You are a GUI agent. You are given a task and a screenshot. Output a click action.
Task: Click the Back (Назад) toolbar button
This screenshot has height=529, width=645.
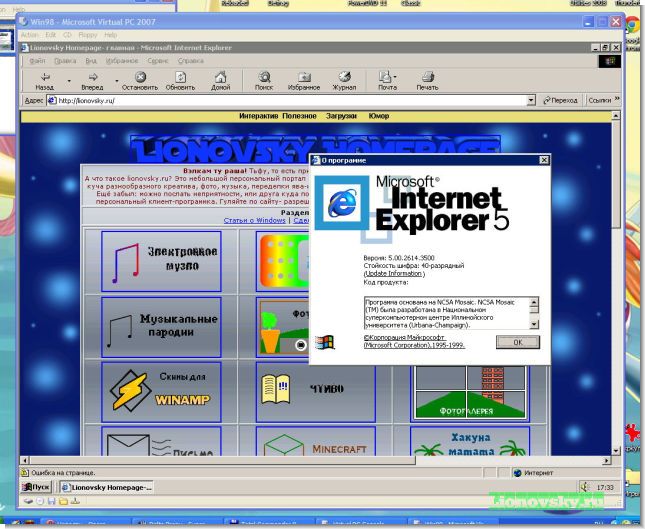[x=44, y=80]
